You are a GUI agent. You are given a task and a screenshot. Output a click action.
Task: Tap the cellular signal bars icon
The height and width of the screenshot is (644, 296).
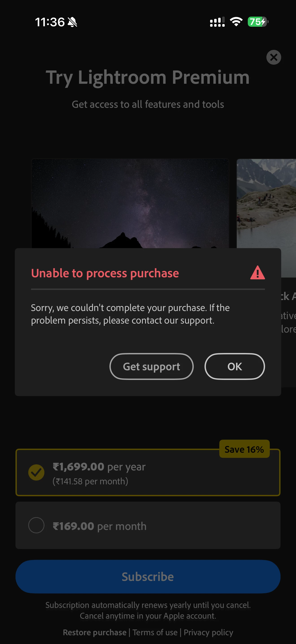[217, 22]
